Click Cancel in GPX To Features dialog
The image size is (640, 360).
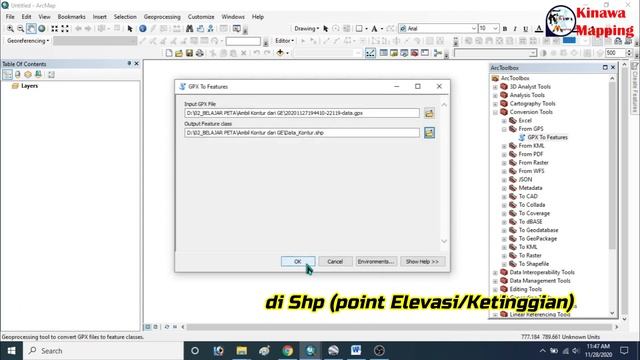click(335, 261)
